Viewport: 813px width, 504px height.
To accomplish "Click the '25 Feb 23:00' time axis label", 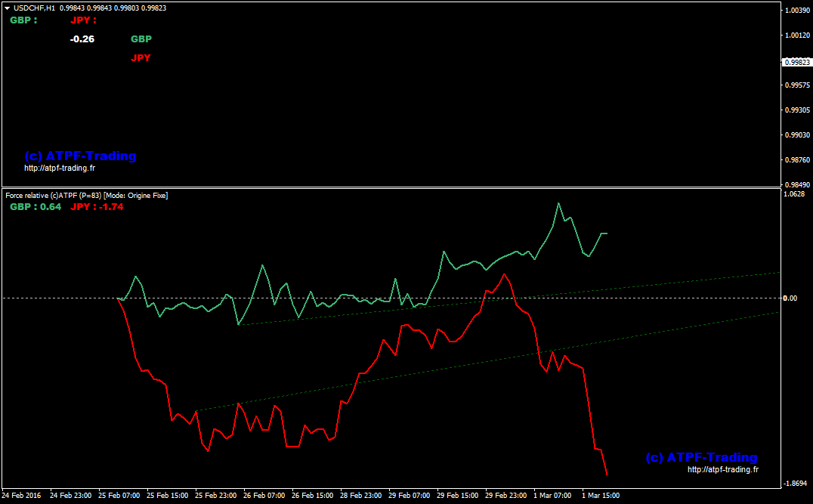I will 215,495.
